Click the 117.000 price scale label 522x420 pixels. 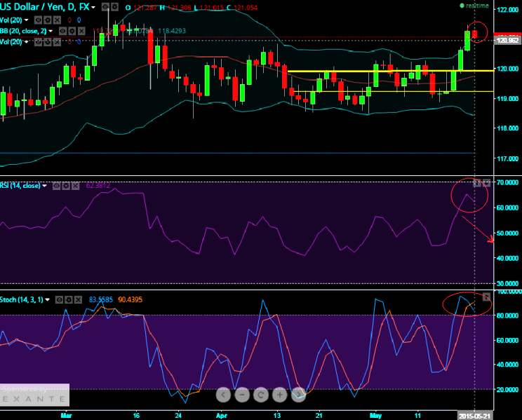point(508,158)
